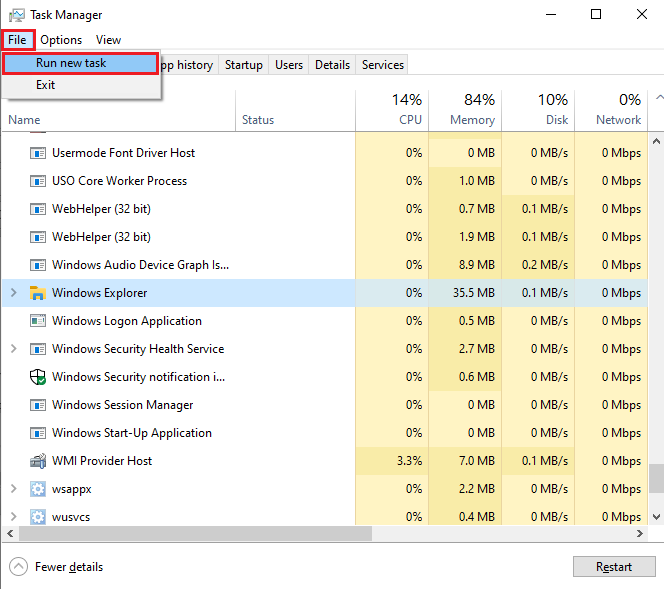
Task: Click the 0.2 MB/s disk value
Action: (545, 265)
